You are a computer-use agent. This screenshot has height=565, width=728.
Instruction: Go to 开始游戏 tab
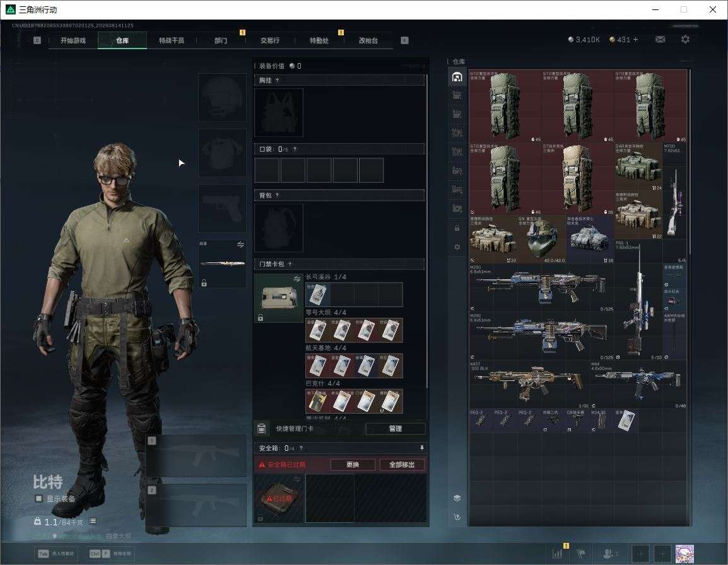coord(73,40)
